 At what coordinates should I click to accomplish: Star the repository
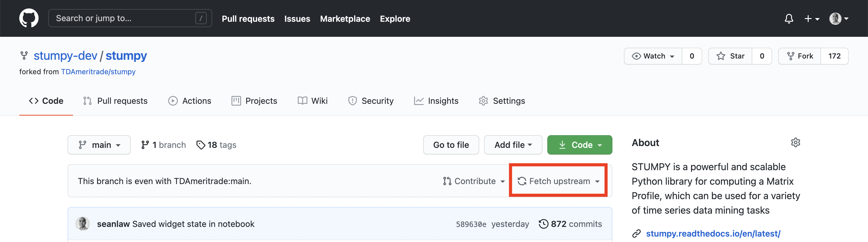(x=730, y=56)
